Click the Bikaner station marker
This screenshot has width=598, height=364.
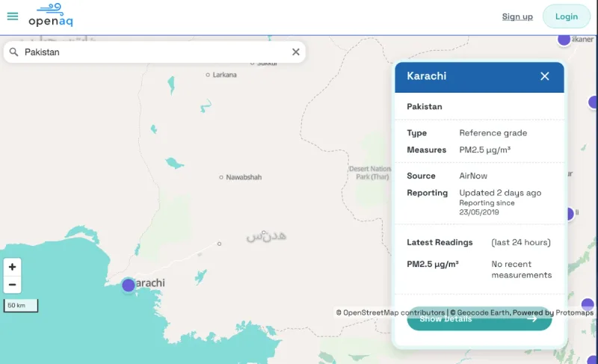click(564, 40)
